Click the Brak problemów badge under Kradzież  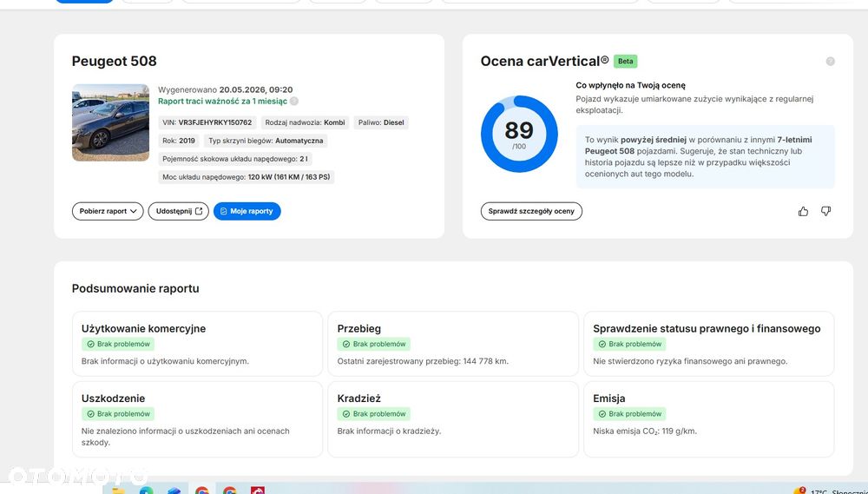point(373,414)
